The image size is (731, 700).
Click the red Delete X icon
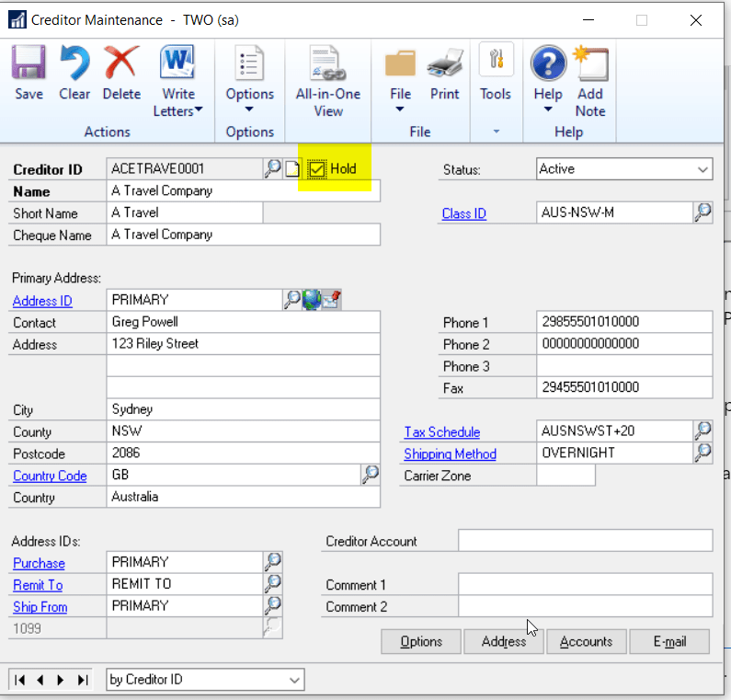pos(121,66)
